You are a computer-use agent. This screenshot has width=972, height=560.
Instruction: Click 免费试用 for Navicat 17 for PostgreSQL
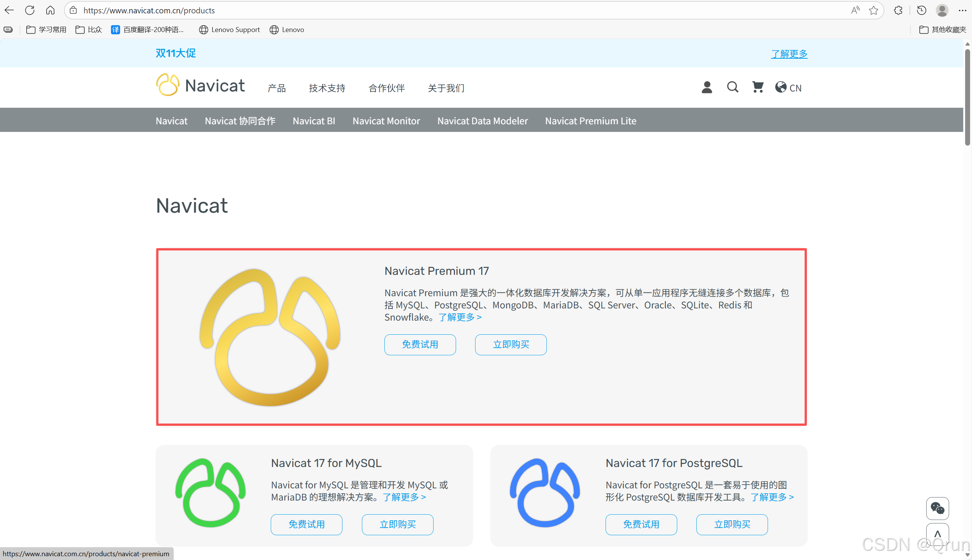pyautogui.click(x=641, y=525)
